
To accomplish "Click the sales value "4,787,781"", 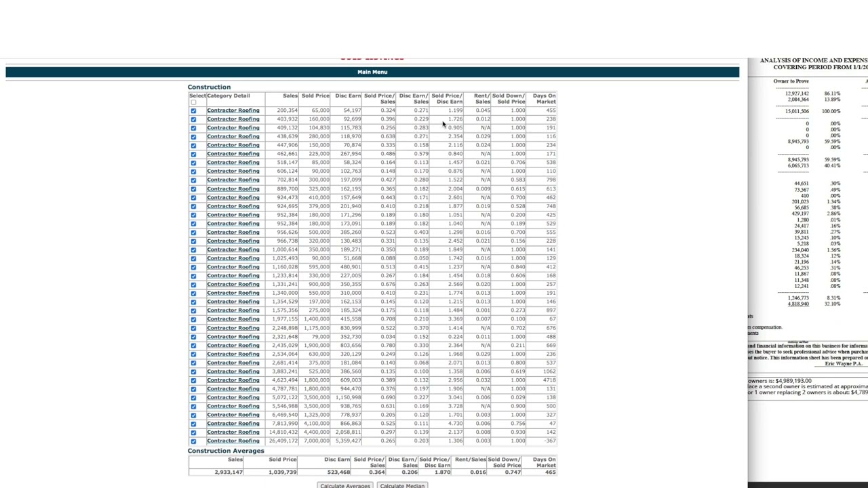I will (x=285, y=388).
